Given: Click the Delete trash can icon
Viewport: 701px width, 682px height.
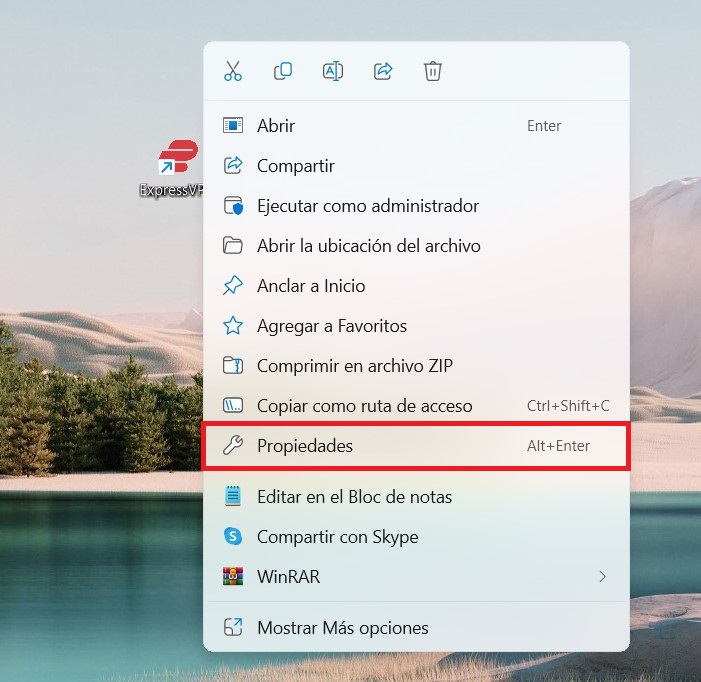Looking at the screenshot, I should pyautogui.click(x=433, y=71).
